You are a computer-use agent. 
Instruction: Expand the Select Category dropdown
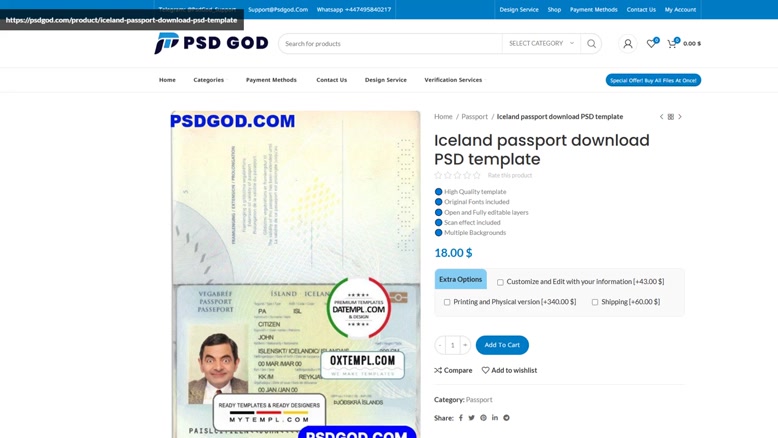pos(541,44)
